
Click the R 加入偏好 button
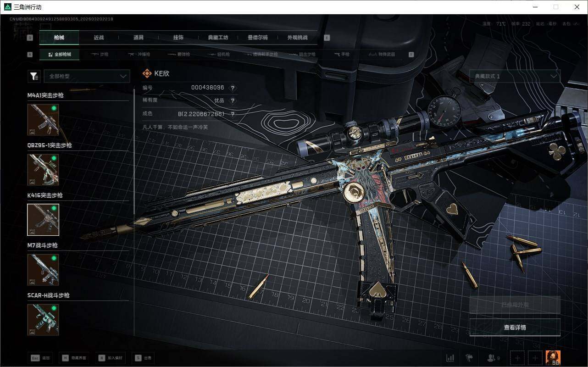pyautogui.click(x=110, y=358)
